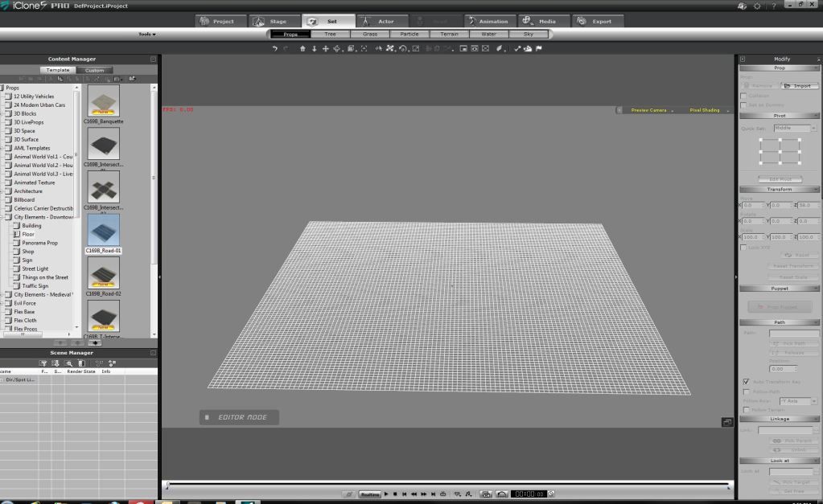Open the Quick Set Middle dropdown
Viewport: 823px width, 504px height.
(795, 128)
